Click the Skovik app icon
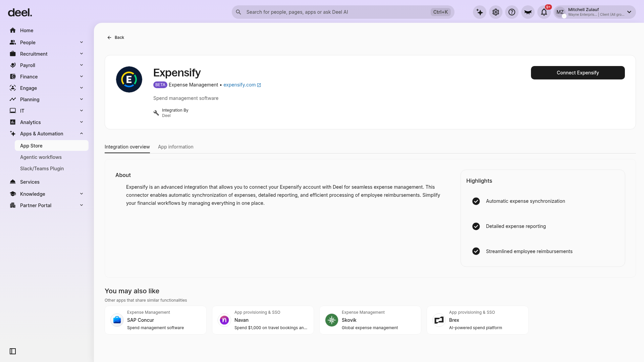Viewport: 644px width, 362px height. [332, 320]
